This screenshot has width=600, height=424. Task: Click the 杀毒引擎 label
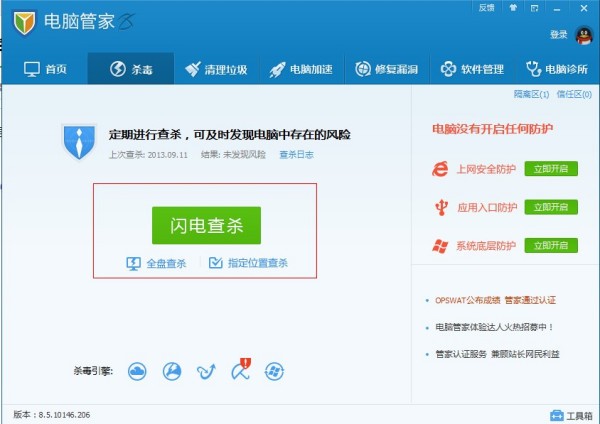click(x=93, y=371)
